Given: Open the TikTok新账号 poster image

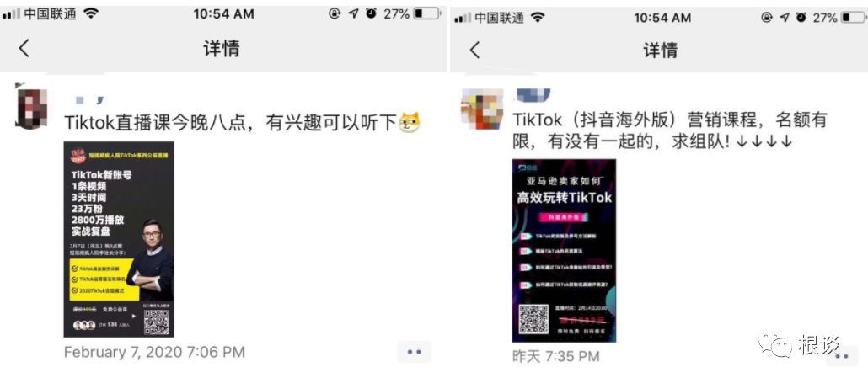Looking at the screenshot, I should click(119, 239).
